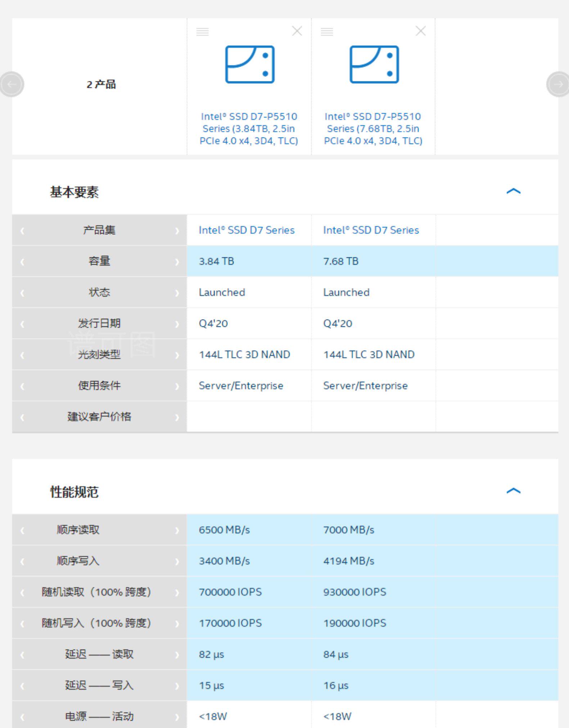
Task: Click the right arrow on 光刻类型 row
Action: pyautogui.click(x=177, y=355)
